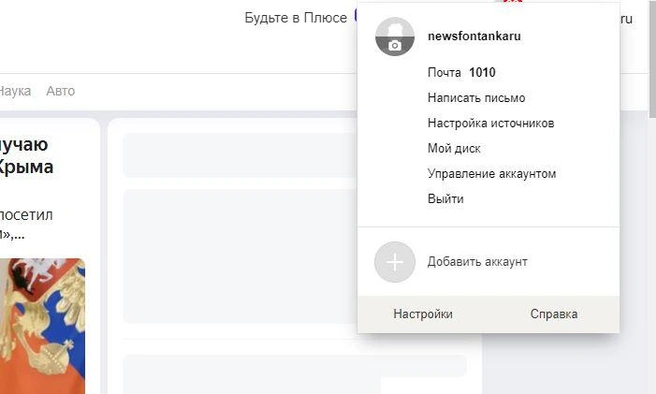Click the plus icon for adding account
This screenshot has height=394, width=656.
[395, 262]
